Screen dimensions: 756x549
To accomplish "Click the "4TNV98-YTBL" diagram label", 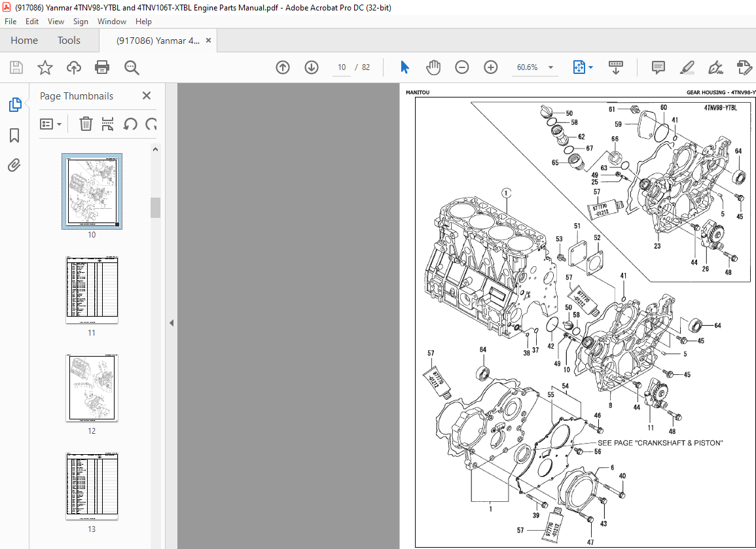I will point(720,108).
